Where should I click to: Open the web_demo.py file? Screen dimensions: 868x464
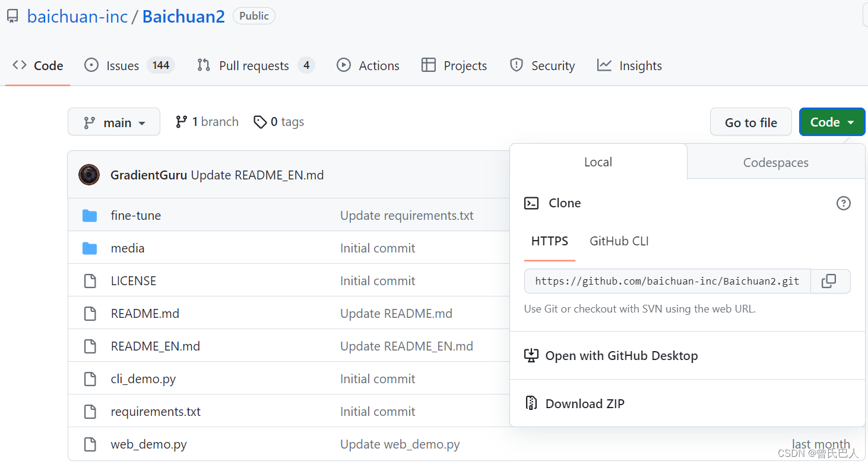(x=149, y=444)
